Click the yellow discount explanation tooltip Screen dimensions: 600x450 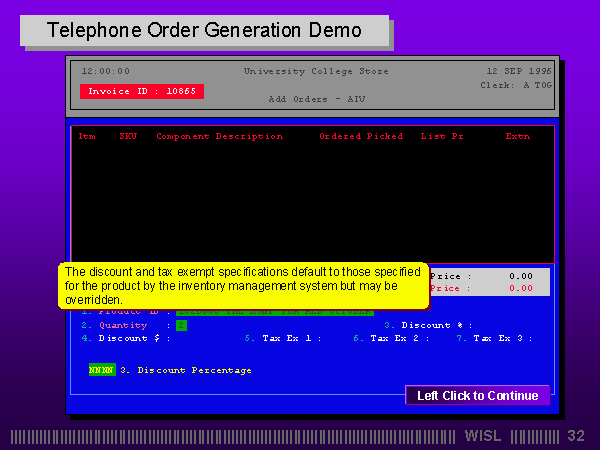point(243,286)
